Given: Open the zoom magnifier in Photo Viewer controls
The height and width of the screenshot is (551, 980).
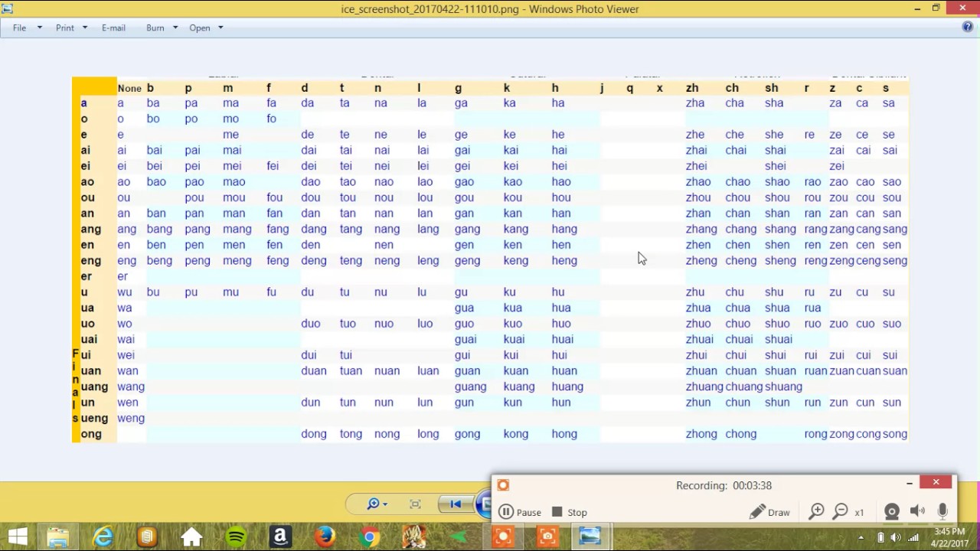Looking at the screenshot, I should (376, 504).
